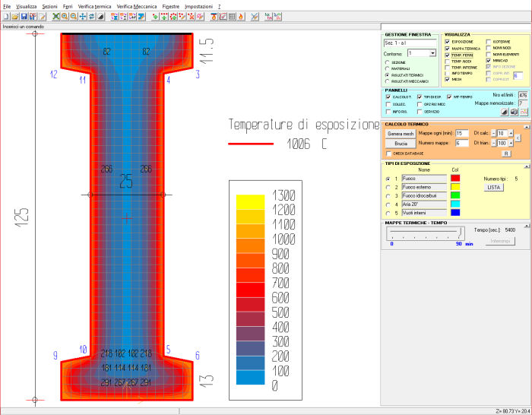Click the Mappe ogni (min) input field
The height and width of the screenshot is (415, 532).
[461, 133]
